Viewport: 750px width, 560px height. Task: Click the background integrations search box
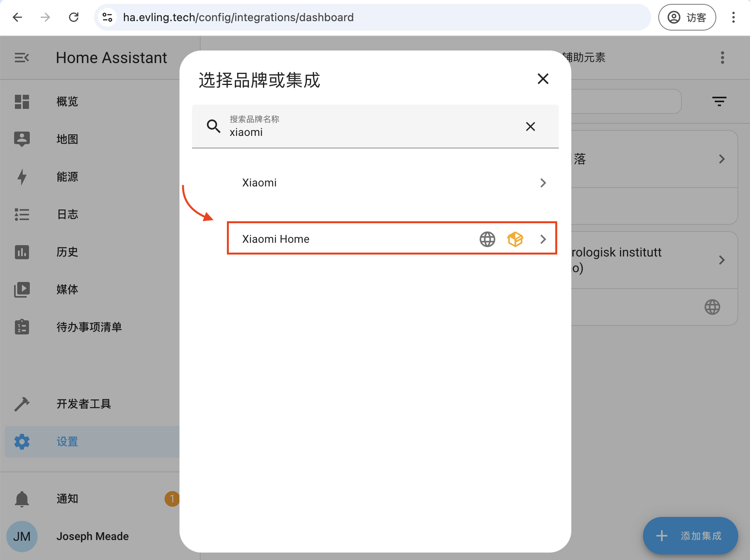click(626, 101)
